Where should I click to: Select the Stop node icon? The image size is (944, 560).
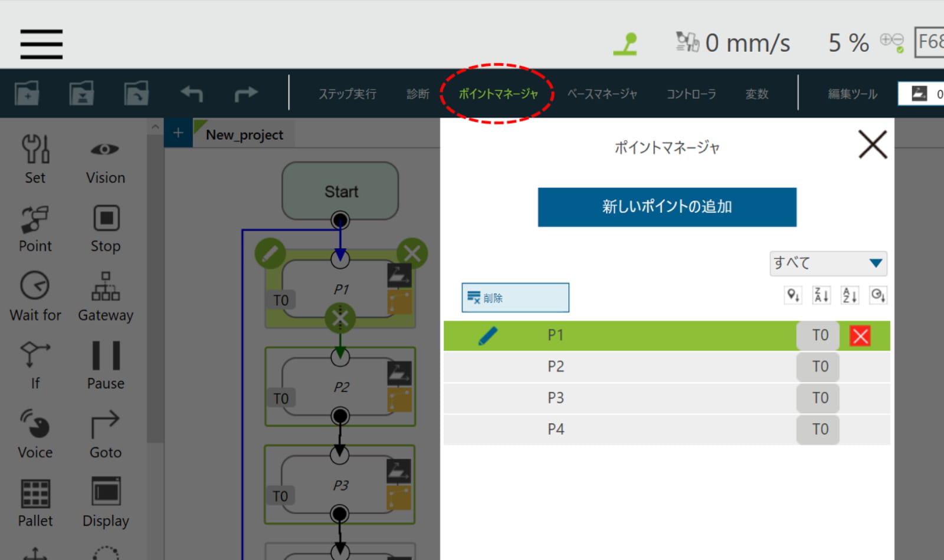(106, 218)
